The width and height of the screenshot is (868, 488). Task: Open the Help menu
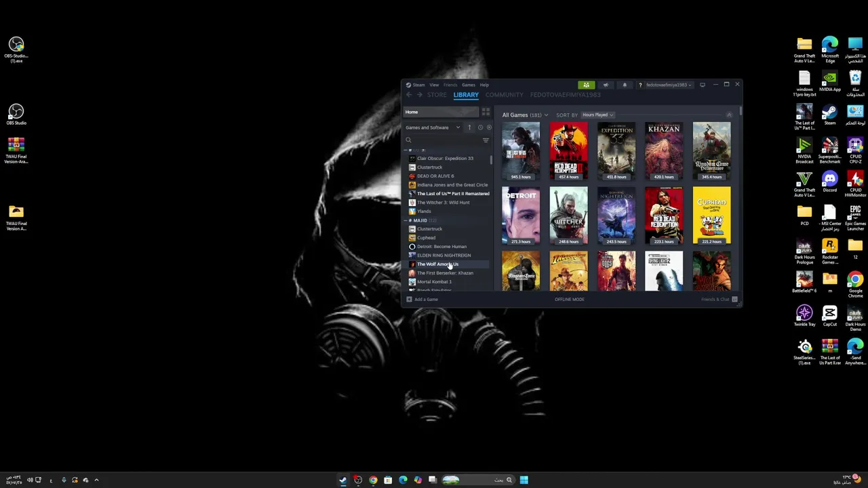484,85
